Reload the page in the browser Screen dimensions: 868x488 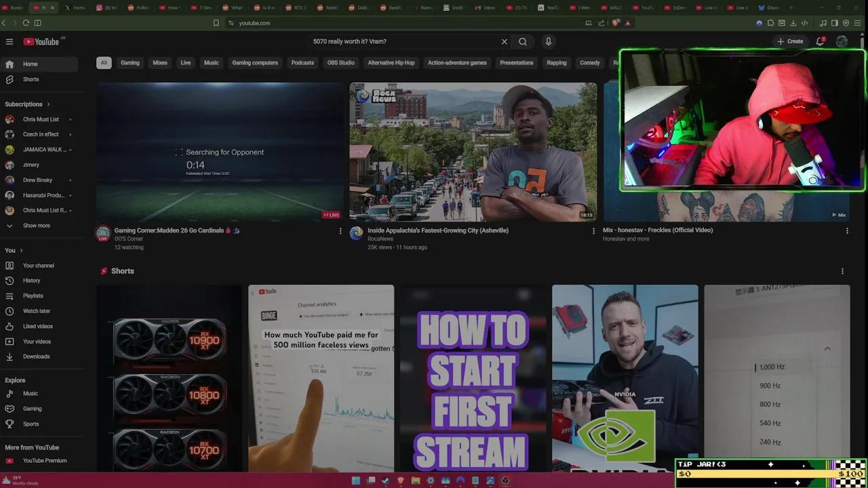point(26,23)
